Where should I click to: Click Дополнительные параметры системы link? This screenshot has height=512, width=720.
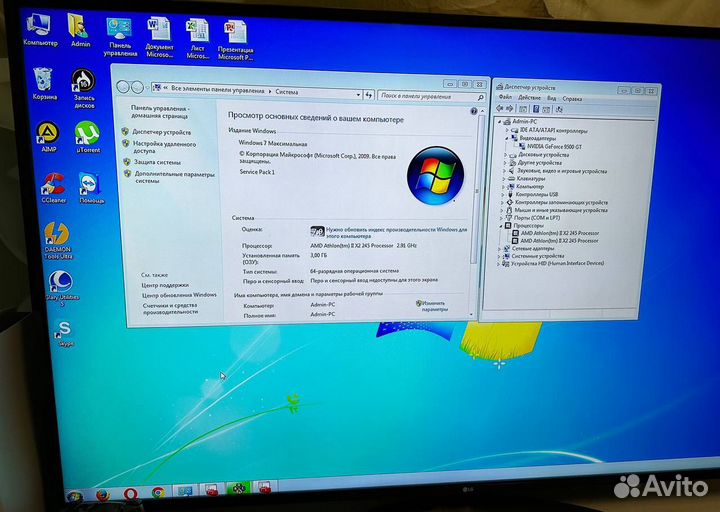174,177
